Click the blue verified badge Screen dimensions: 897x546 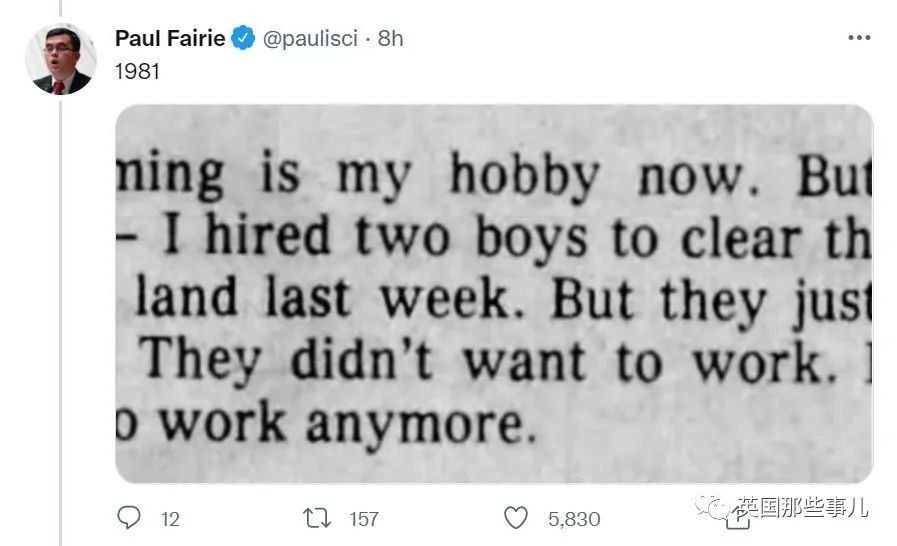click(x=243, y=39)
